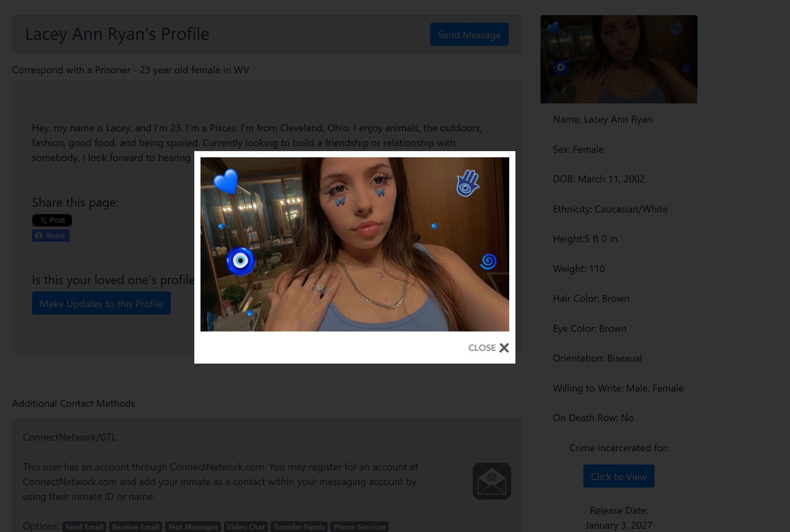Click the enlarged profile photo in popup
790x532 pixels.
[355, 244]
